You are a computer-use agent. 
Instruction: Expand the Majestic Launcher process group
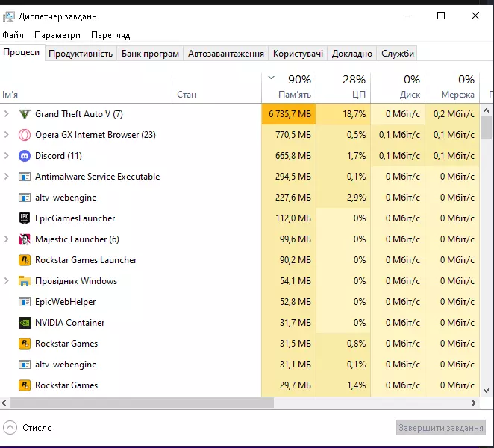pos(6,239)
